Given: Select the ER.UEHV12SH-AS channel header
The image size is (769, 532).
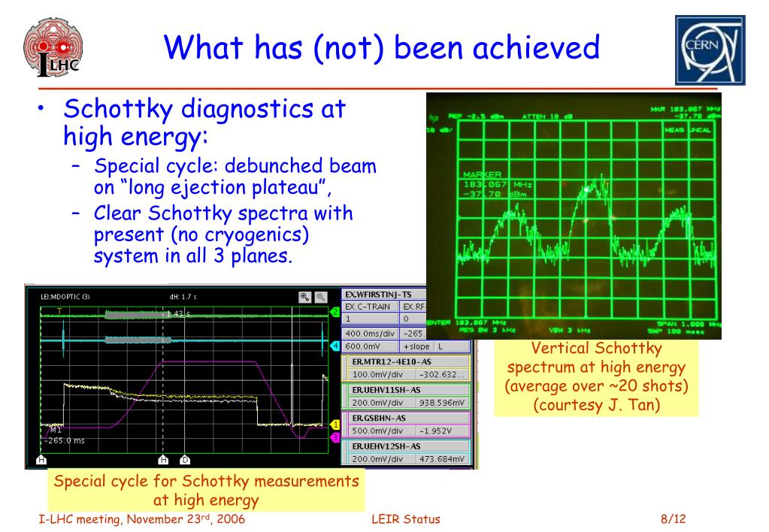Looking at the screenshot, I should click(x=409, y=446).
